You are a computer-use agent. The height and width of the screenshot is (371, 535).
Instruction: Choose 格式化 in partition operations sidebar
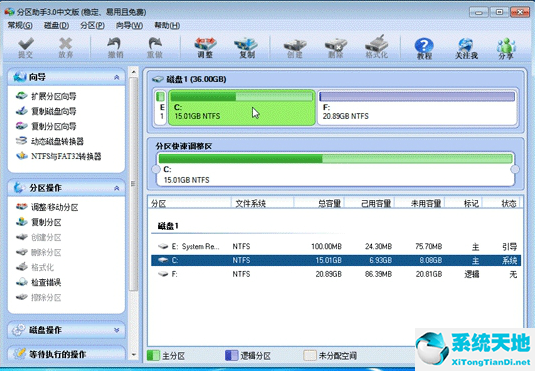coord(34,267)
